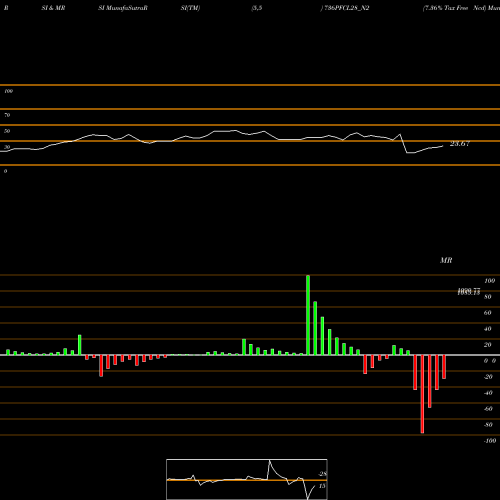Click the last red MR bar
This screenshot has height=500, width=500.
click(444, 367)
